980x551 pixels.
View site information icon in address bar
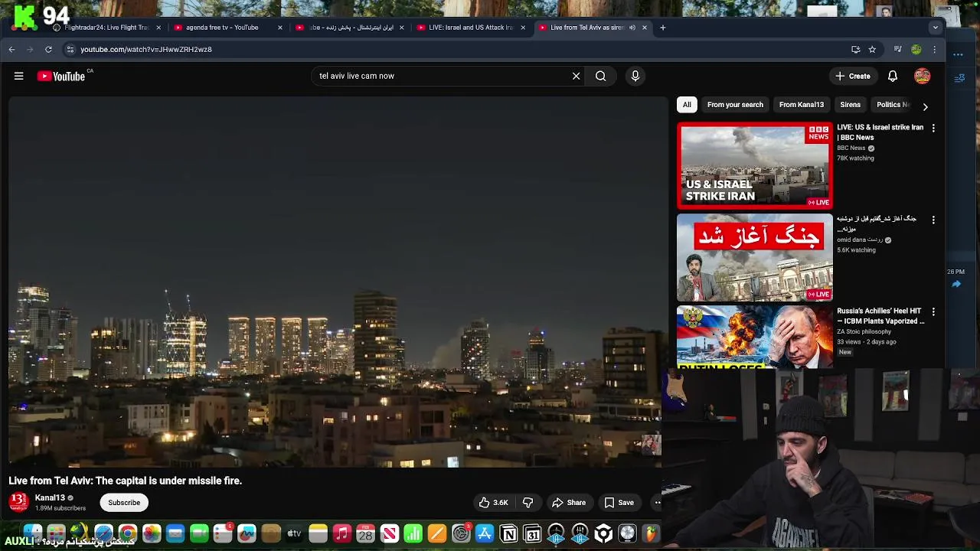pos(70,49)
